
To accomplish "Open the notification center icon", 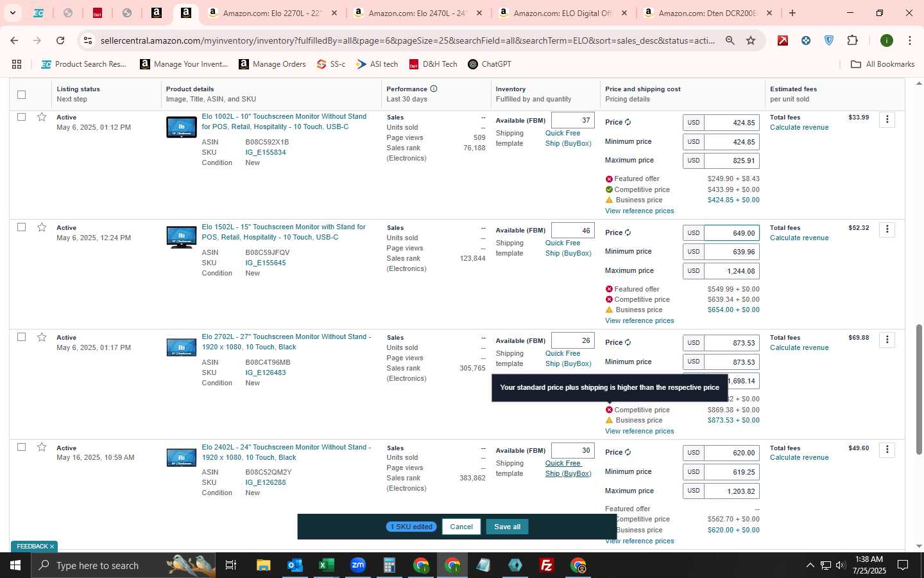I will click(902, 565).
